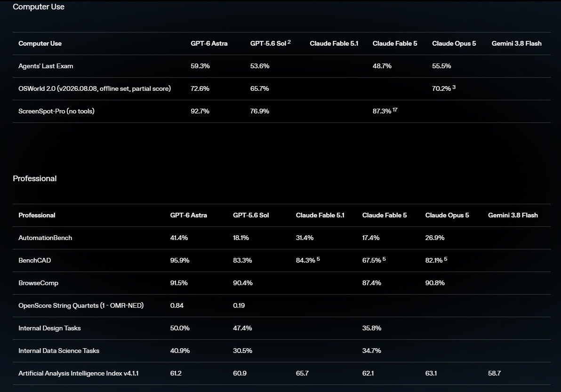This screenshot has height=392, width=561.
Task: Click the 17.4% AutomationBench score
Action: (371, 238)
